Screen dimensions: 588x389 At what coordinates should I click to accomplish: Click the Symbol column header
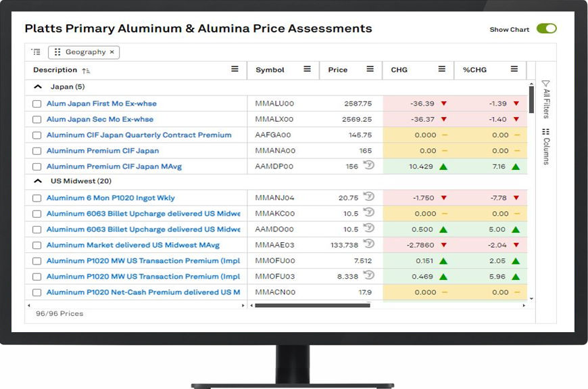pos(270,70)
